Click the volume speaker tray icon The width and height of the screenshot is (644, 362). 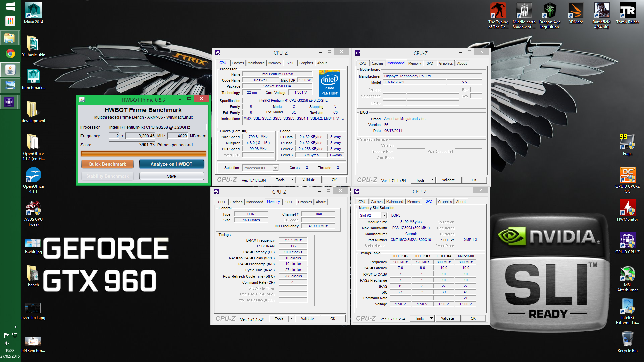pos(6,343)
